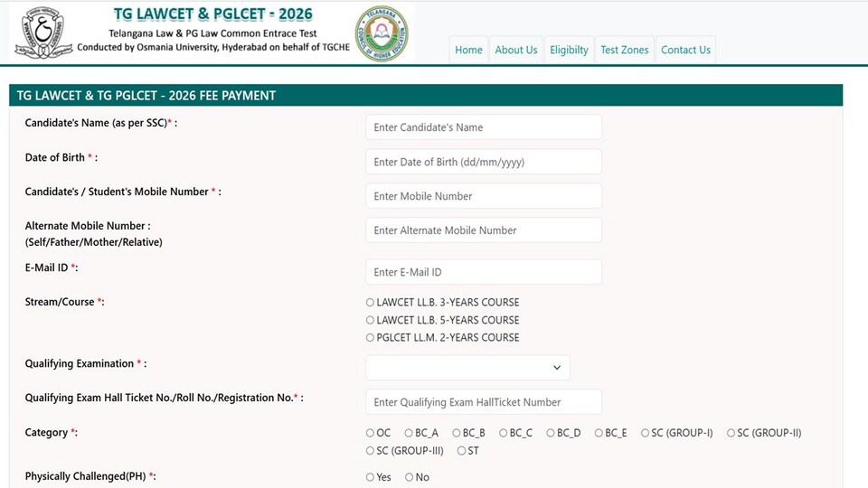Focus the Alternate Mobile Number field
This screenshot has width=868, height=488.
(x=484, y=230)
